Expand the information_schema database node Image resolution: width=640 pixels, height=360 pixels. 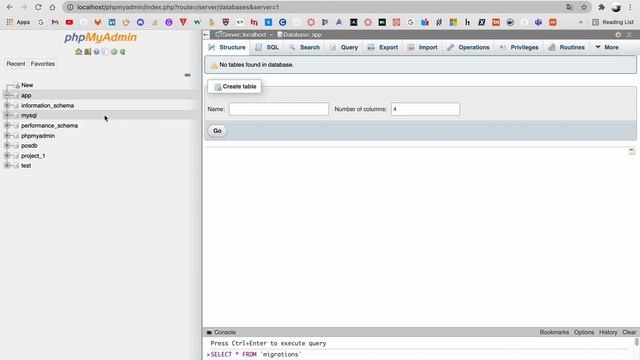click(x=7, y=105)
